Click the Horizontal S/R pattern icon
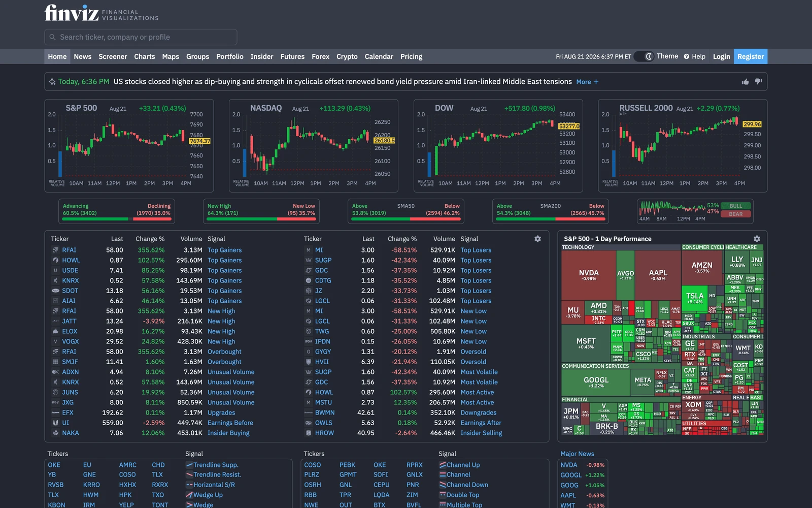Screen dimensions: 812x508 (189, 485)
